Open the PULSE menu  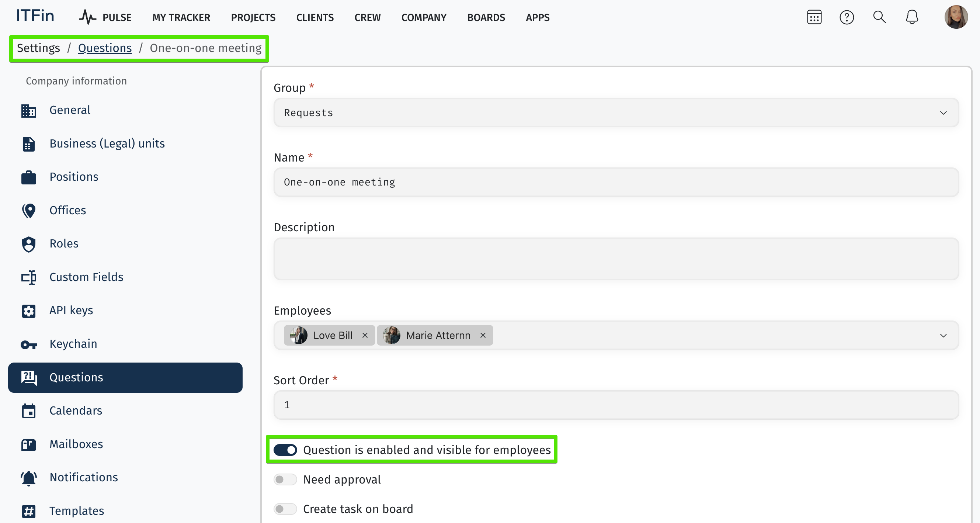pos(117,17)
